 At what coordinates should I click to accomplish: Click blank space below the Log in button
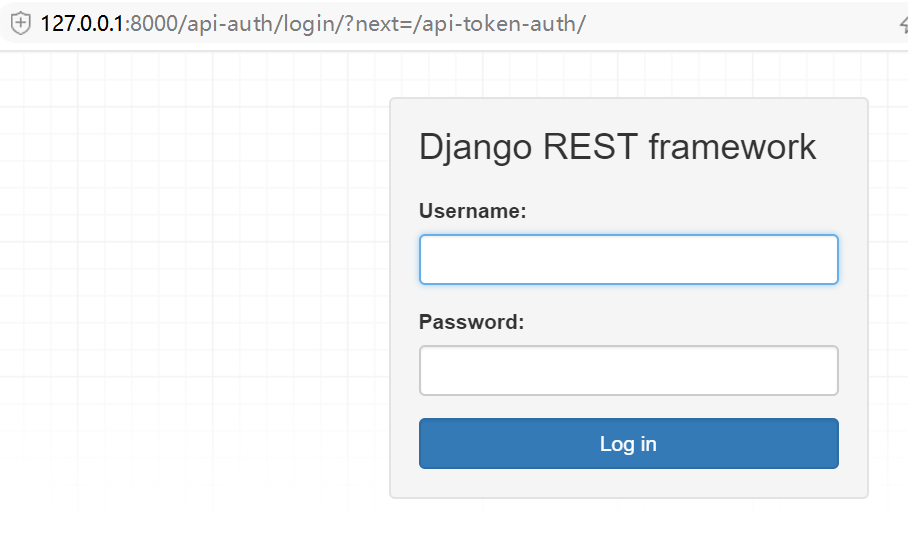[x=628, y=483]
